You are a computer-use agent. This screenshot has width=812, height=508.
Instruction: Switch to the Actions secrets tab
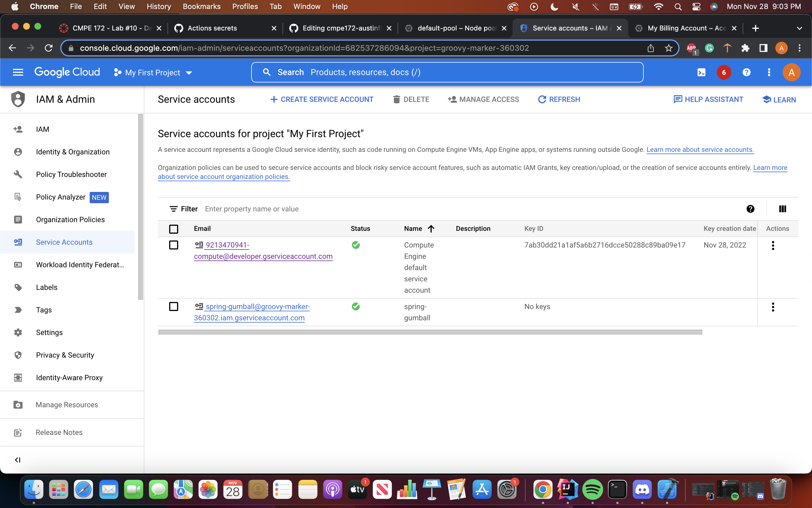[225, 28]
